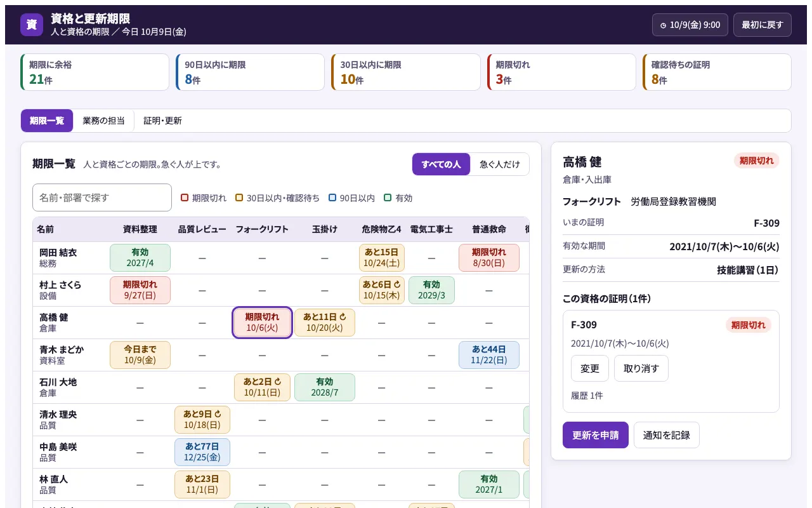This screenshot has width=812, height=508.
Task: Select the 急ぐ人だけ filter toggle
Action: (499, 164)
